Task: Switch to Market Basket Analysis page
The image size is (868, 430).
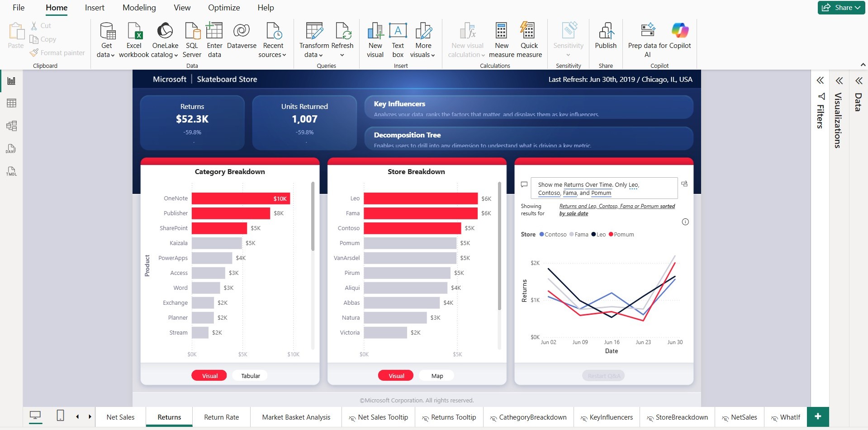Action: (296, 417)
